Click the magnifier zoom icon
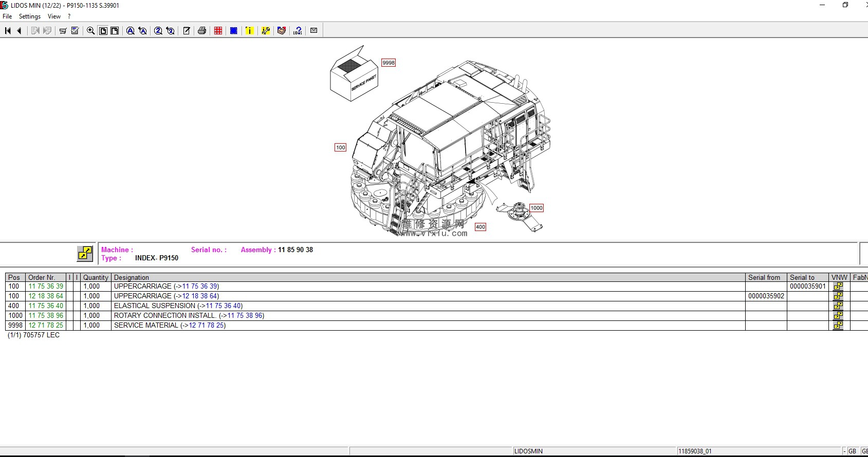 pos(90,31)
